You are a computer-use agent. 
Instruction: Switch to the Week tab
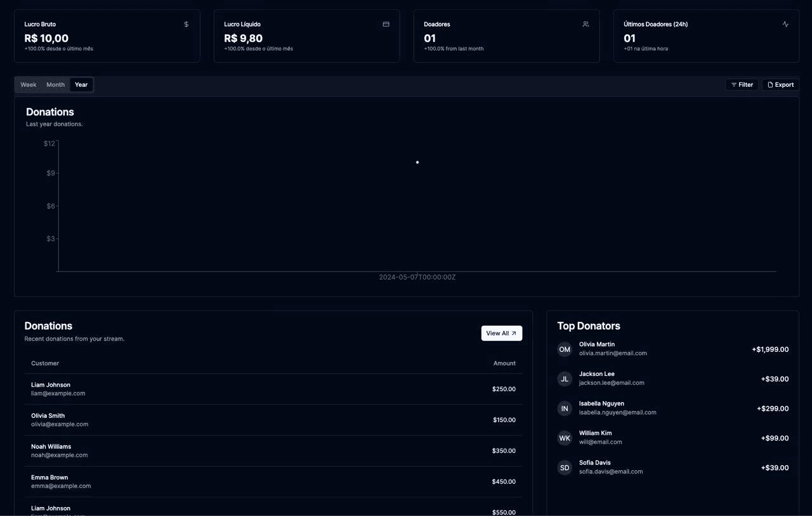[28, 84]
